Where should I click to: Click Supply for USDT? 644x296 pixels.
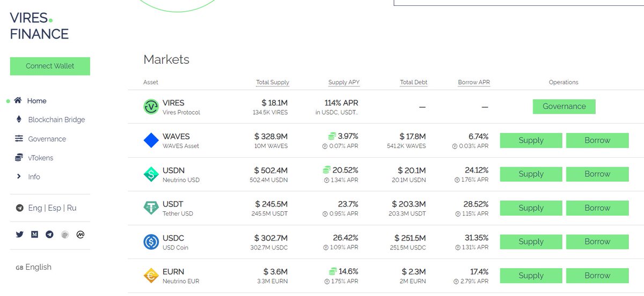[x=531, y=208]
